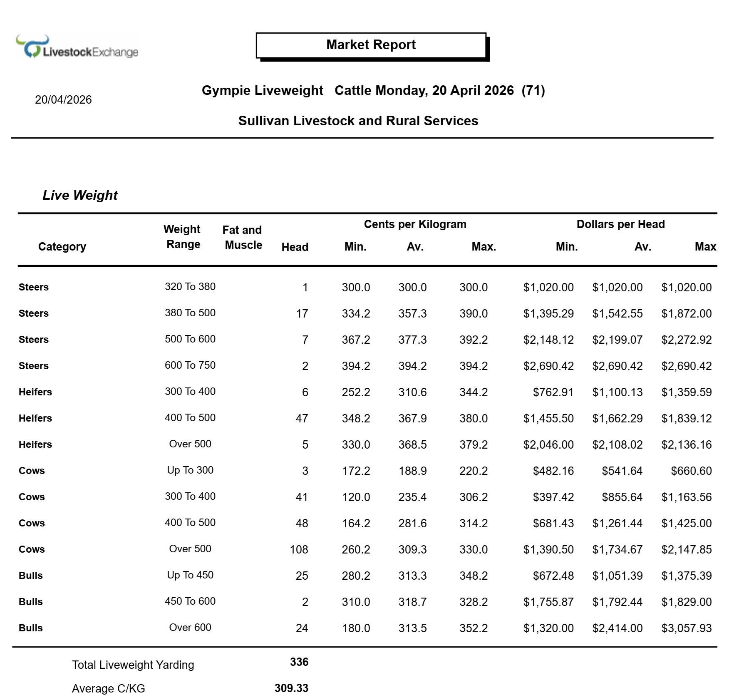
Task: Select the Heifers 400 To 500 weight range
Action: point(190,418)
